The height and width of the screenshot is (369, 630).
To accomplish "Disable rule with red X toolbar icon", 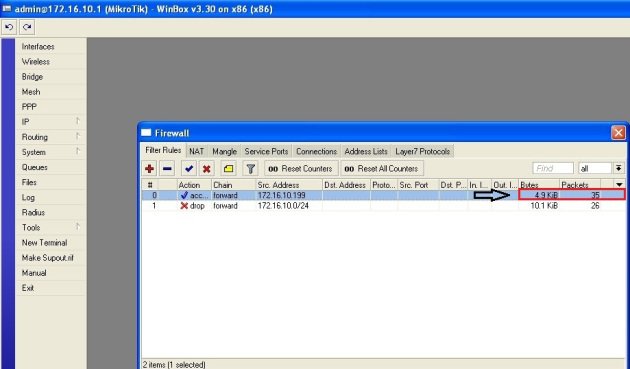I will (x=207, y=169).
